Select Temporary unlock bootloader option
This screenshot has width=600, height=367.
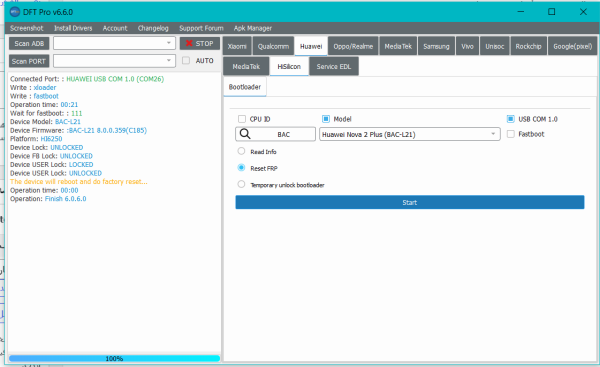tap(241, 184)
